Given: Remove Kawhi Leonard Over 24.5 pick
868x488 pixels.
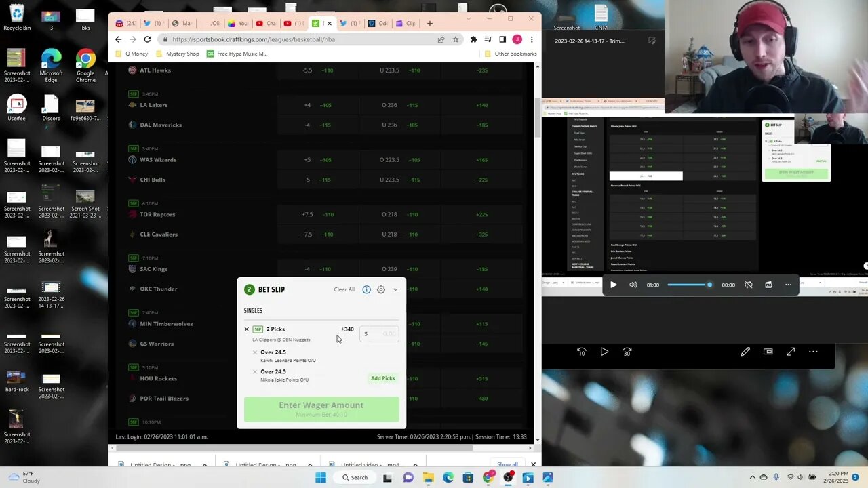Looking at the screenshot, I should (255, 352).
